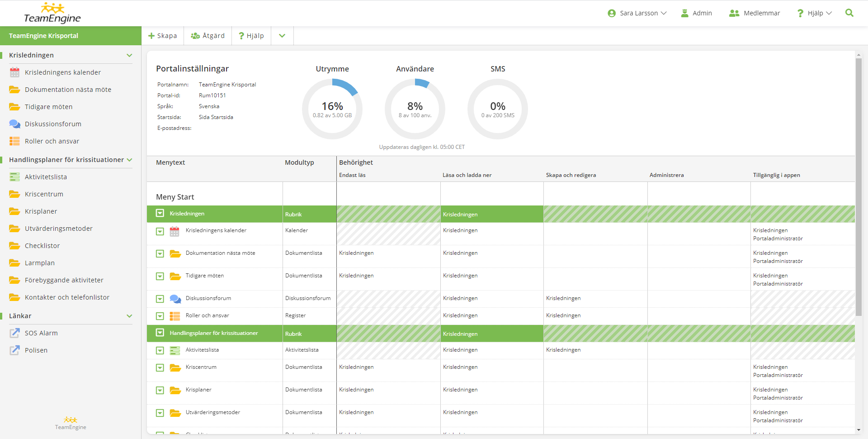This screenshot has height=439, width=868.
Task: Click Polisen external link icon
Action: click(x=15, y=350)
